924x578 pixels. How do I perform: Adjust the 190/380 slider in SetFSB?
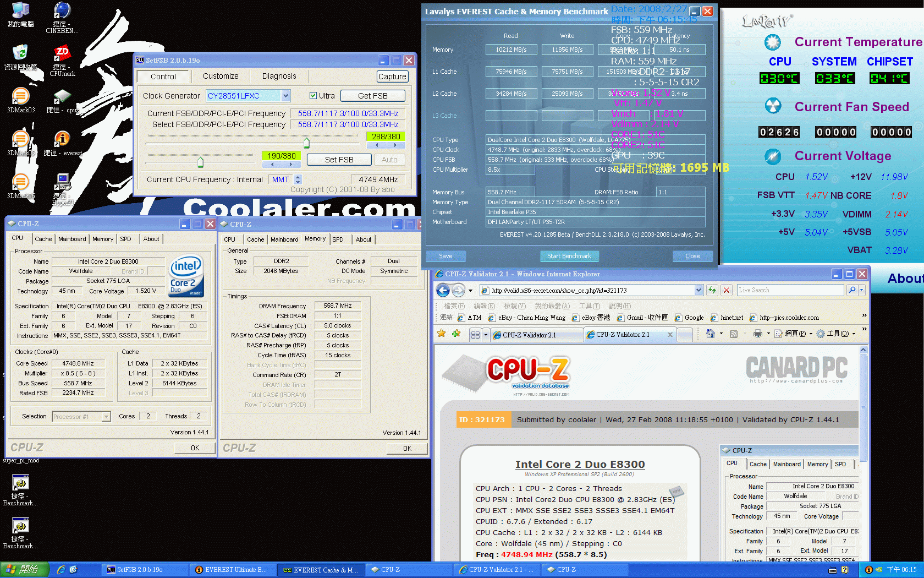[200, 162]
